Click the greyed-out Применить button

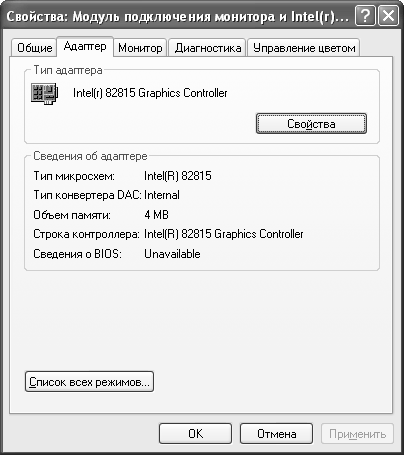(357, 434)
